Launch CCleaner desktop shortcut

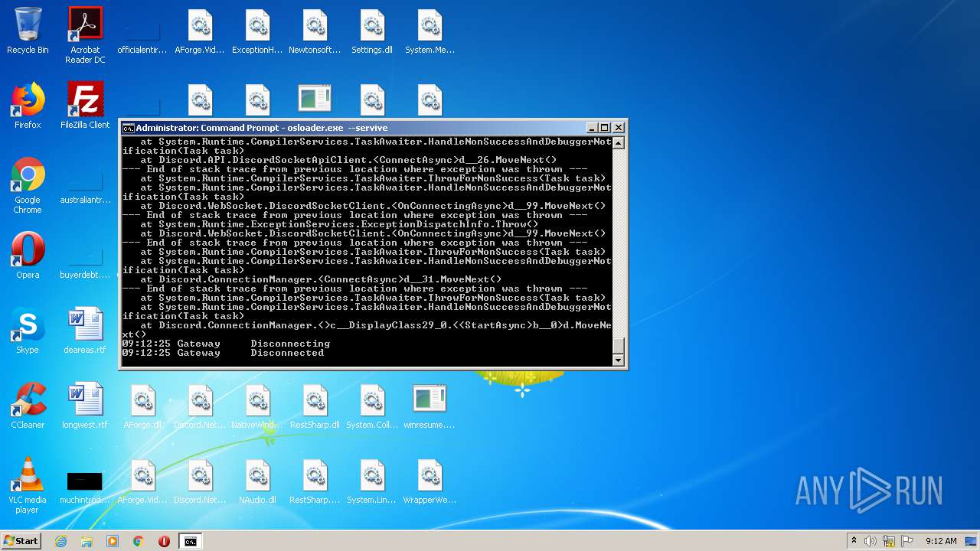click(x=28, y=406)
